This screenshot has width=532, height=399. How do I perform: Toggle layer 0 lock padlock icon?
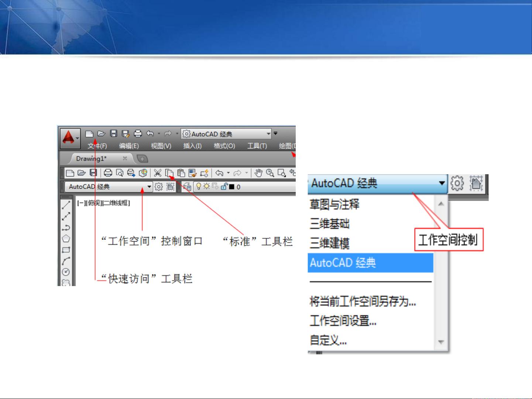224,186
